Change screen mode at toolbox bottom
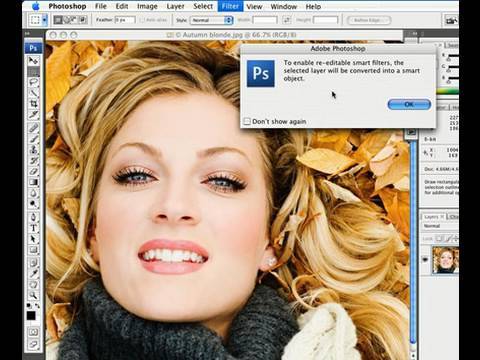 pyautogui.click(x=33, y=344)
